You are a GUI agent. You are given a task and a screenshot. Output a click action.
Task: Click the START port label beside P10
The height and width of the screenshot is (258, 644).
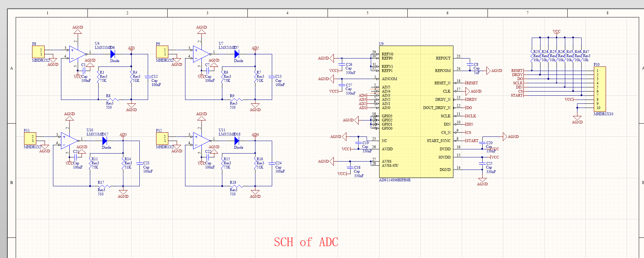[517, 95]
